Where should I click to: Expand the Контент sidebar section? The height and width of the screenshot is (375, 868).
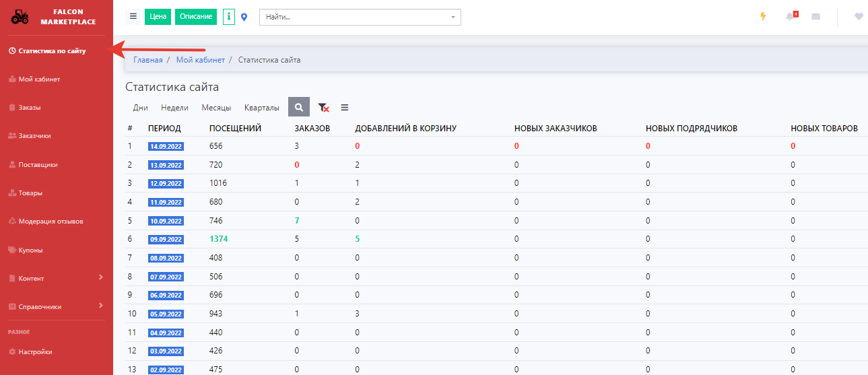[x=57, y=278]
